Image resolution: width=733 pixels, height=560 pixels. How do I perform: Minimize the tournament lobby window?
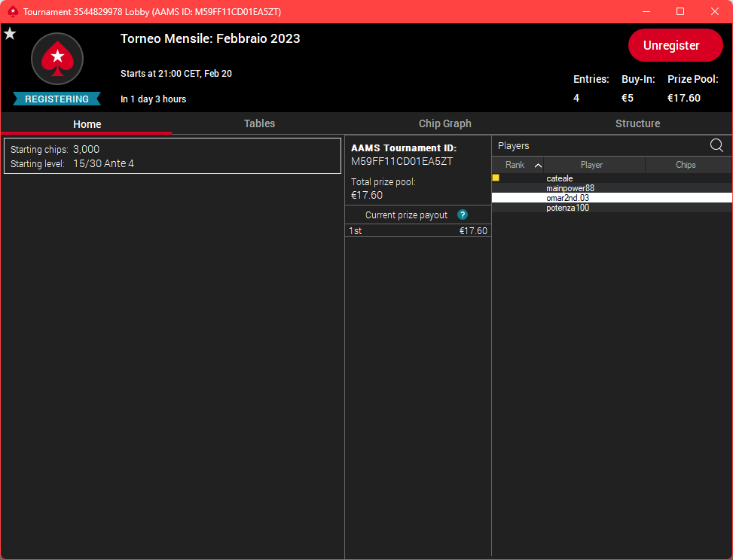click(646, 12)
